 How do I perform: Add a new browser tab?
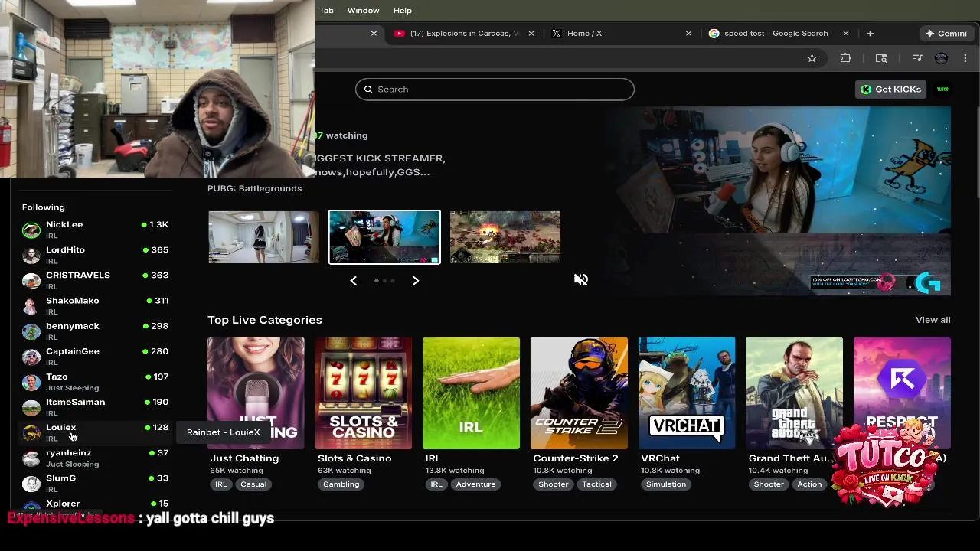click(x=870, y=34)
